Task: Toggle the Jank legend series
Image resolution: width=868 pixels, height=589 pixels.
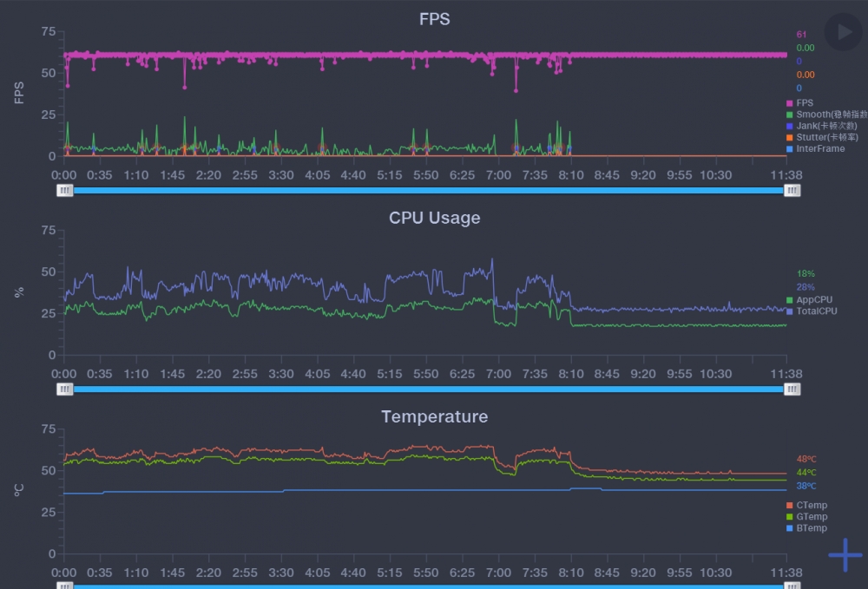Action: coord(821,126)
